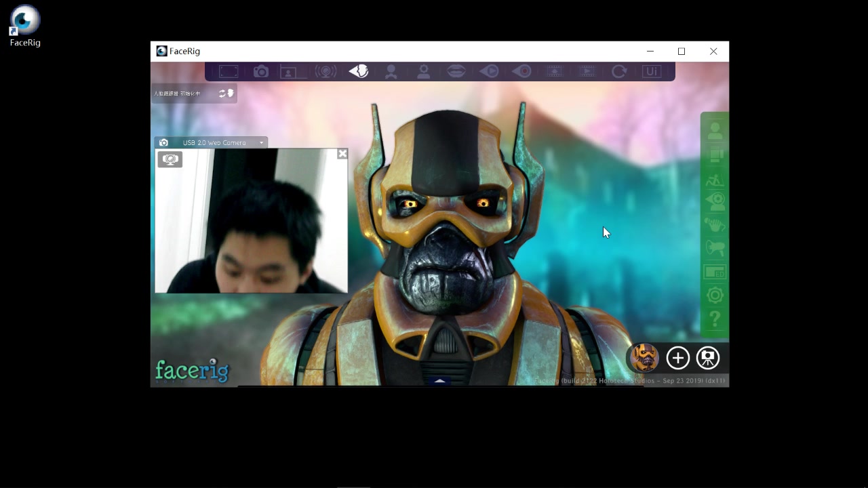The image size is (868, 488).
Task: Take a screenshot with the camera icon
Action: (261, 71)
